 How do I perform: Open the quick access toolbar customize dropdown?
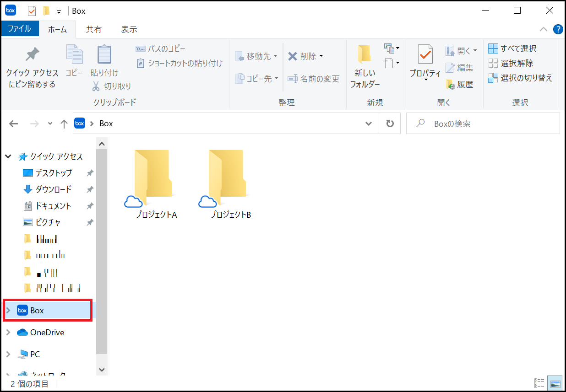(x=59, y=11)
